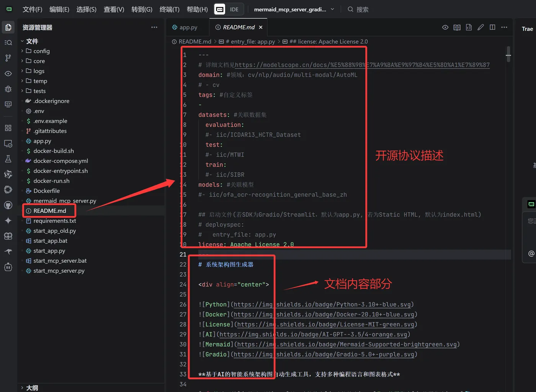536x392 pixels.
Task: Click the robot icon in activity bar
Action: (x=8, y=267)
